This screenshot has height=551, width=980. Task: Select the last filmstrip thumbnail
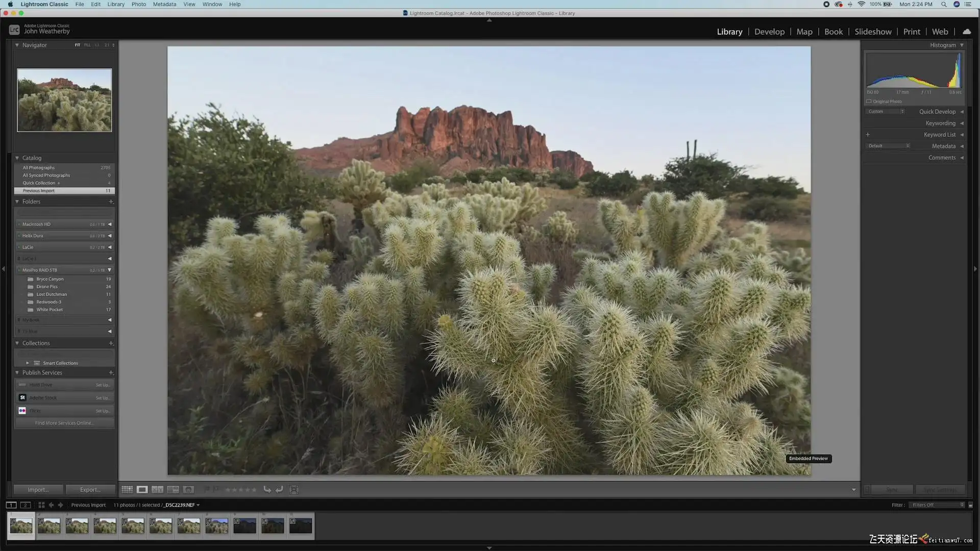pyautogui.click(x=301, y=526)
